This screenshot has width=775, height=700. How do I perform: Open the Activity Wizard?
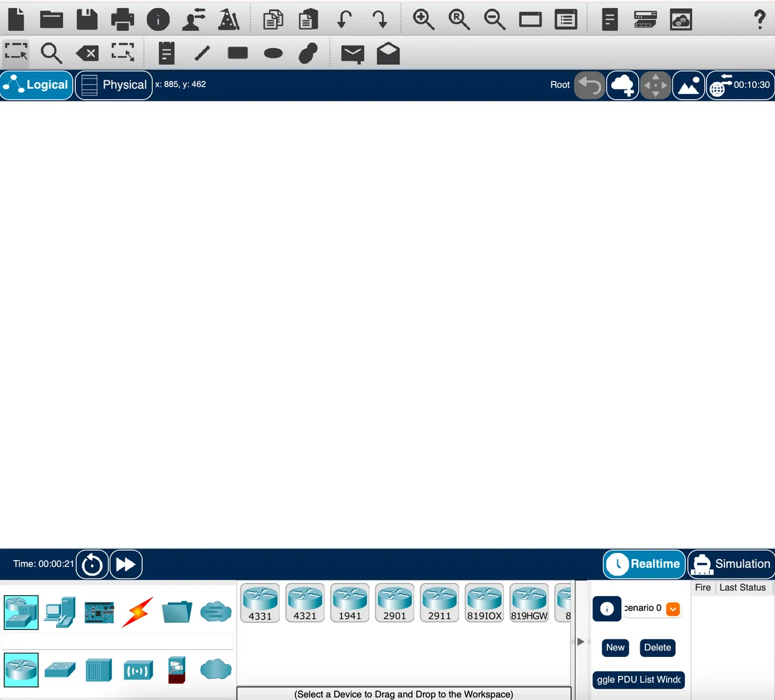tap(229, 19)
